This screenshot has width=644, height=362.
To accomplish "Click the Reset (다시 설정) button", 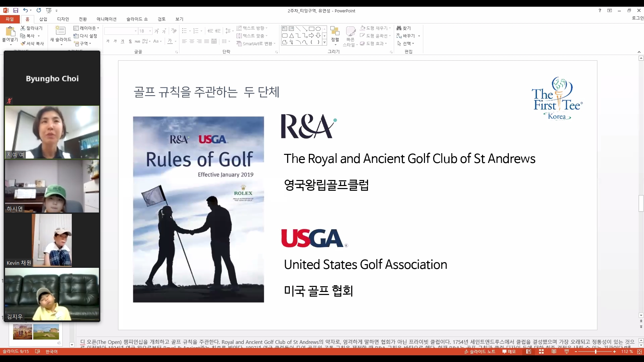I will point(86,36).
